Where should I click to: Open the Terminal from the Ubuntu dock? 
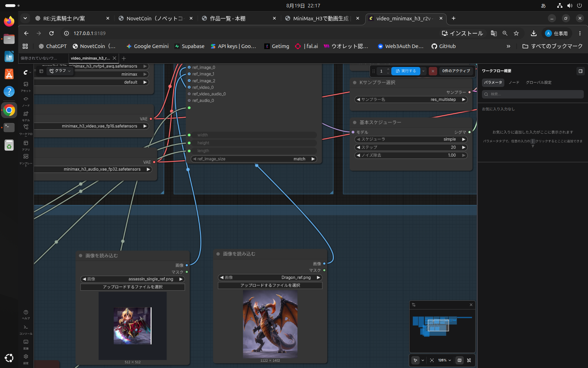coord(9,127)
